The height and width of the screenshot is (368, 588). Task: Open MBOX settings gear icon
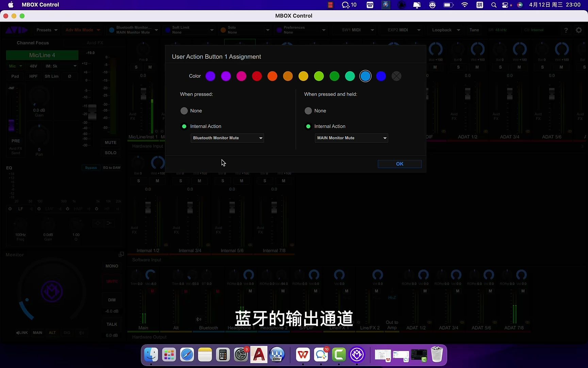click(x=579, y=30)
